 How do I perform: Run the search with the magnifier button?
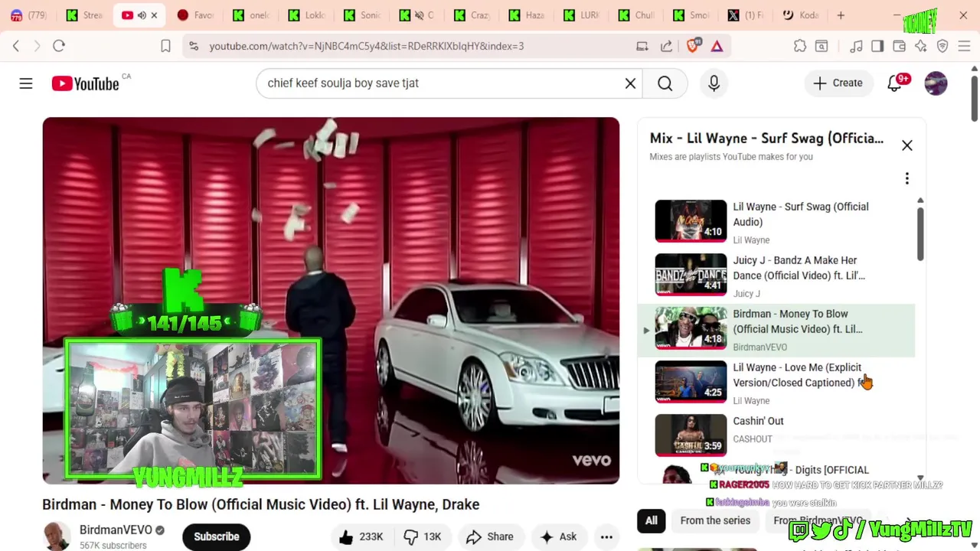(x=665, y=83)
